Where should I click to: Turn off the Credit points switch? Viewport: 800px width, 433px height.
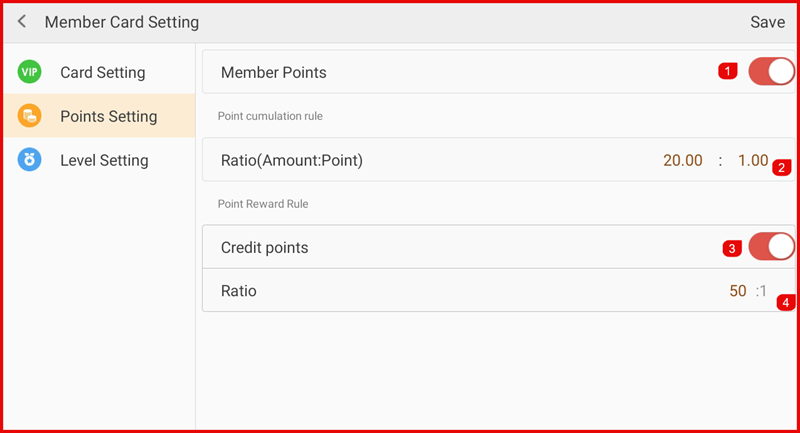point(771,247)
